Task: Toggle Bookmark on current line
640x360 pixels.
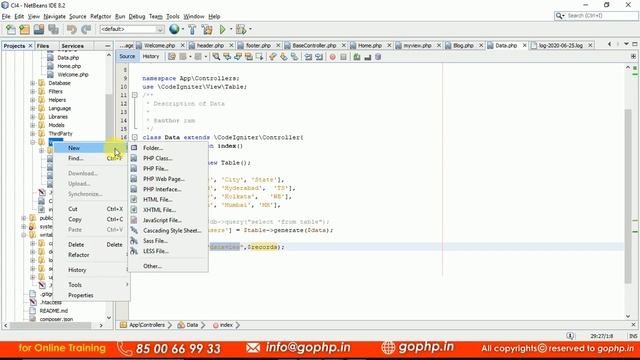Action: click(x=295, y=57)
